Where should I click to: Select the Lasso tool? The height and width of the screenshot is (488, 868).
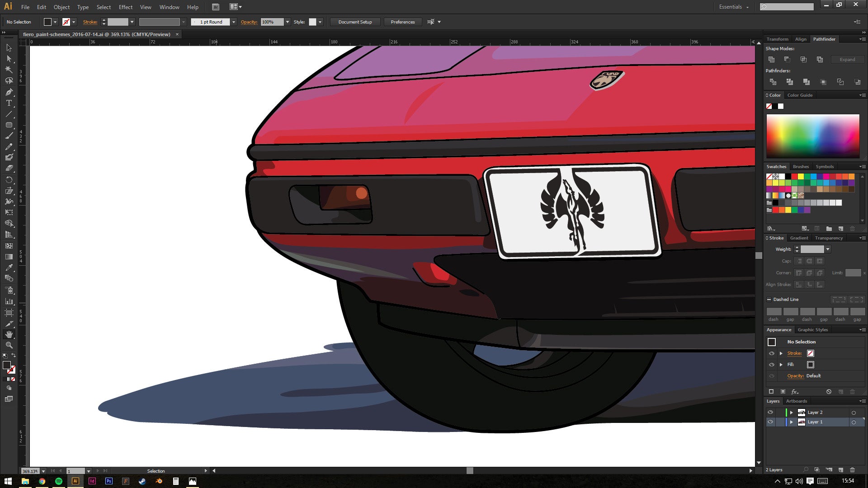coord(9,81)
